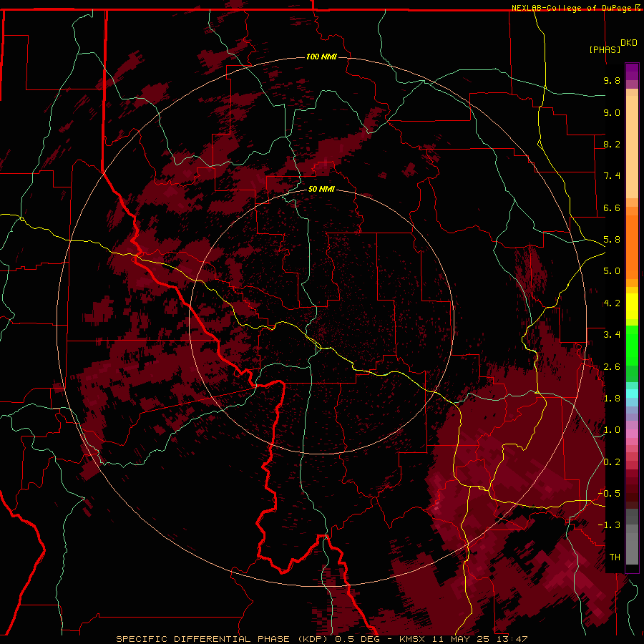The height and width of the screenshot is (644, 644).
Task: Pick the purple top segment of the color bar
Action: (x=632, y=72)
